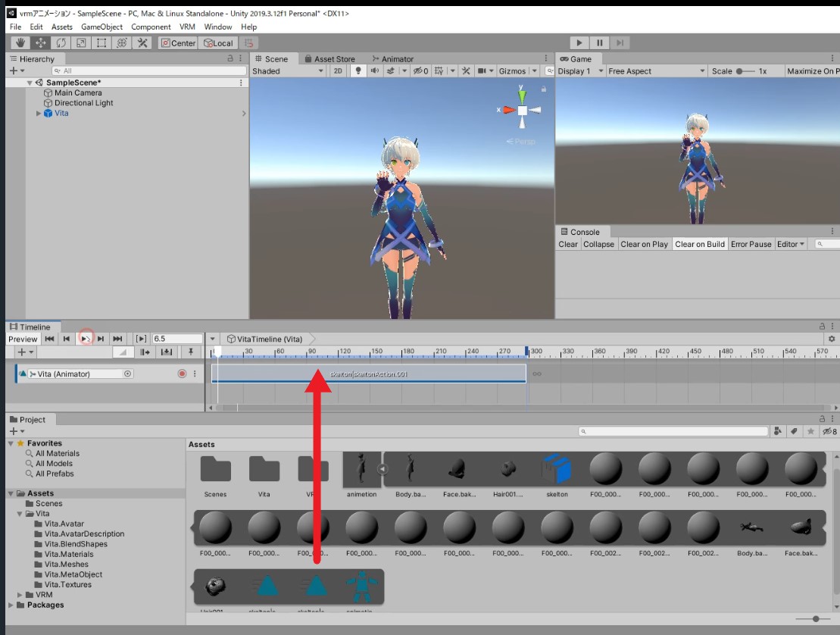
Task: Open the Free Aspect dropdown
Action: tap(656, 70)
